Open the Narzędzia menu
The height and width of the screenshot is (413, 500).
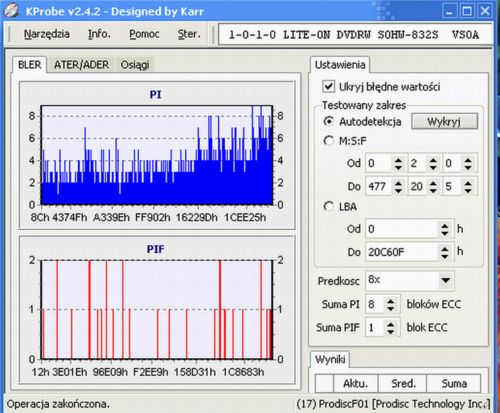47,34
